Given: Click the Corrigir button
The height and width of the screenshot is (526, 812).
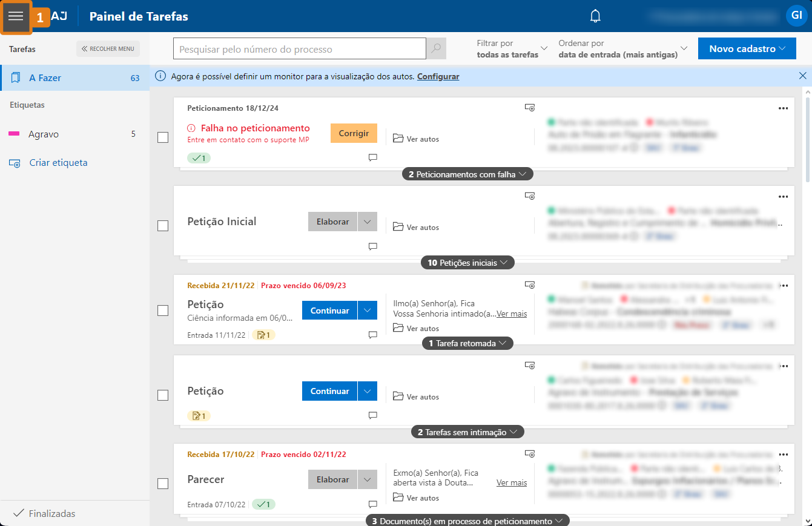Looking at the screenshot, I should coord(354,133).
